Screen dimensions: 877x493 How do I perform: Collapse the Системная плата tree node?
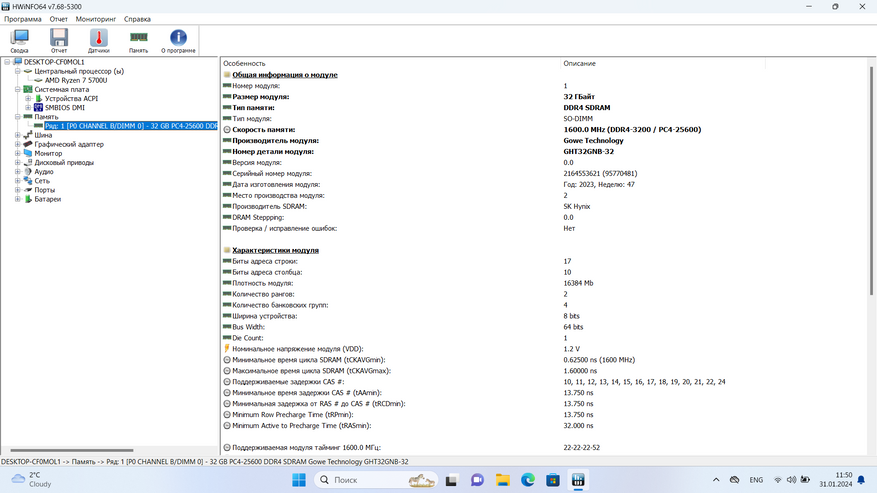[x=18, y=90]
